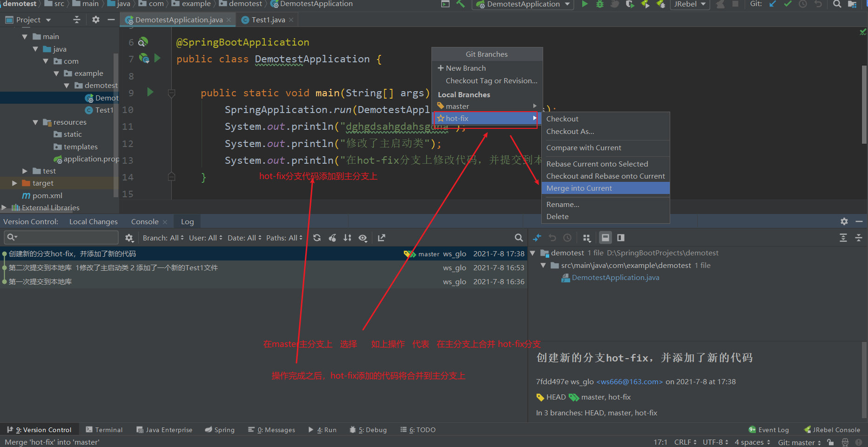This screenshot has width=868, height=447.
Task: Open the Date: All filter
Action: 244,238
